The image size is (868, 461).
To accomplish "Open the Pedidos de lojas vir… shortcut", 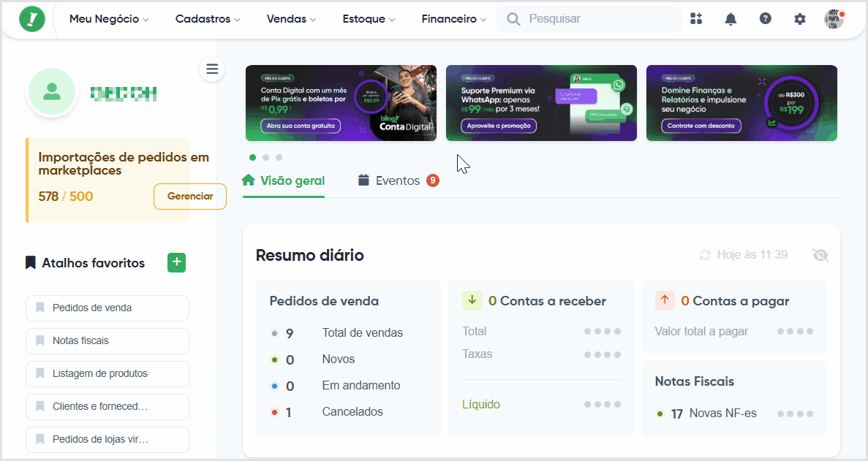I will tap(107, 439).
